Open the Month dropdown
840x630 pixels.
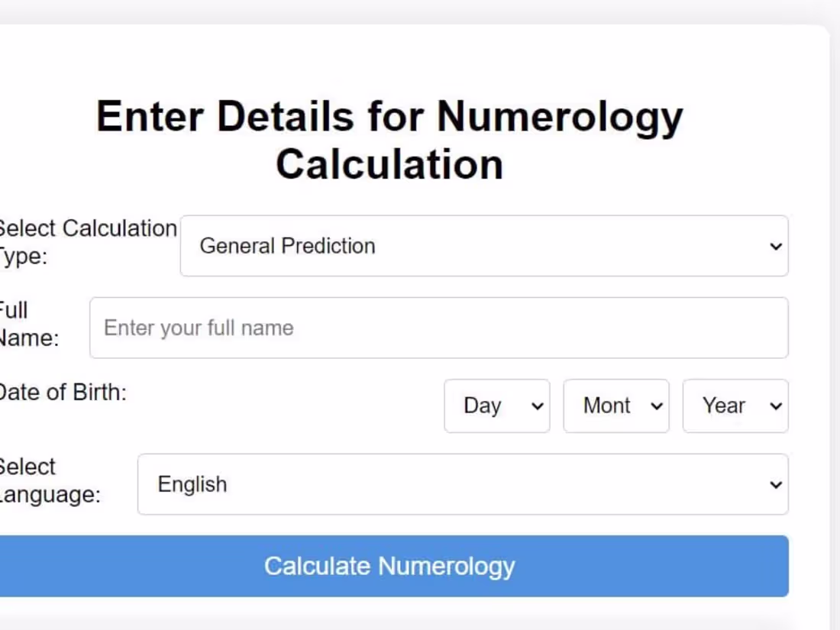pos(615,405)
